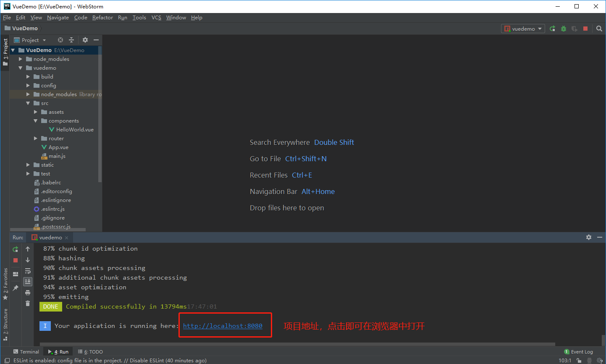The image size is (606, 364).
Task: Toggle the Favorites side tool tab
Action: [5, 284]
